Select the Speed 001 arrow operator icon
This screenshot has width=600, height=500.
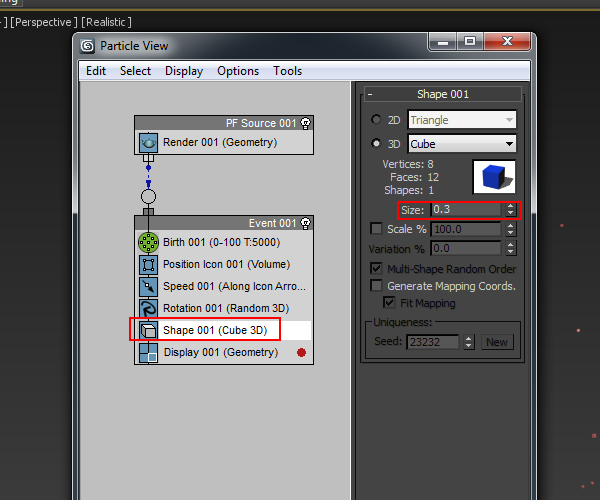coord(148,287)
